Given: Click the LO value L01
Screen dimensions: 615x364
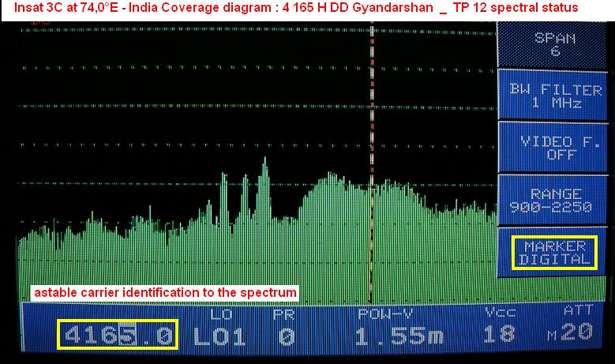Looking at the screenshot, I should [x=219, y=336].
